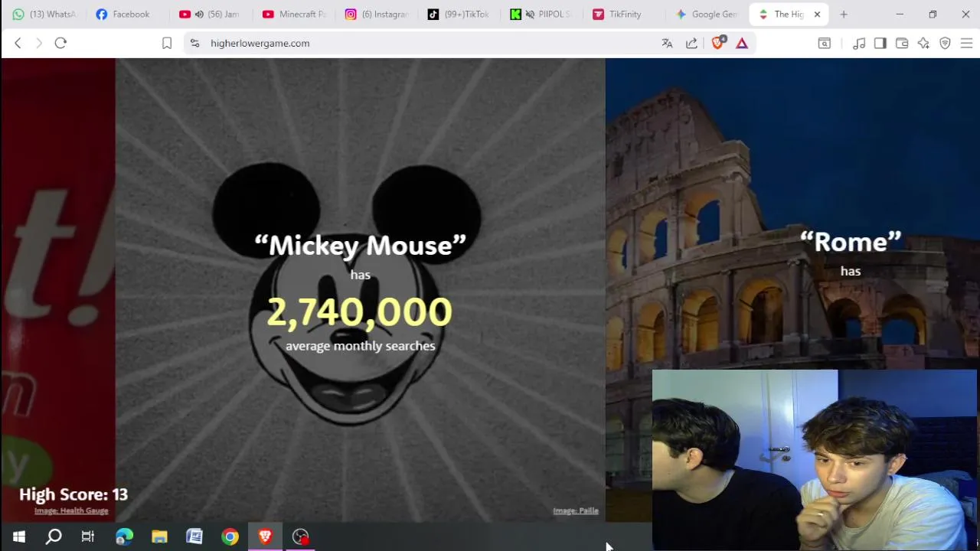The height and width of the screenshot is (551, 980).
Task: Click the “Mickey Mouse” title text
Action: pyautogui.click(x=360, y=246)
